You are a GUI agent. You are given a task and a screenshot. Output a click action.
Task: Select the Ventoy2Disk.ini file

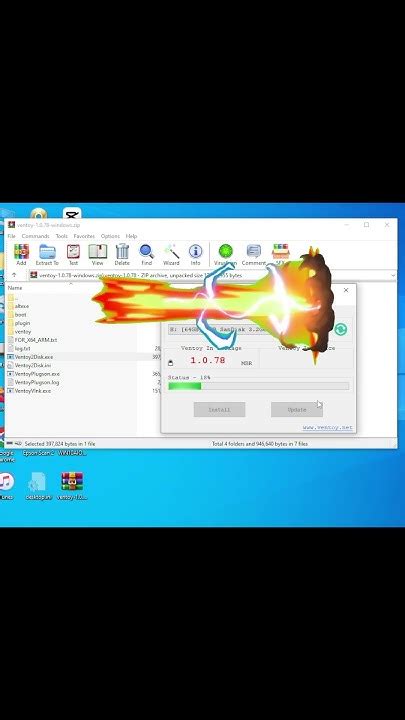[x=29, y=366]
